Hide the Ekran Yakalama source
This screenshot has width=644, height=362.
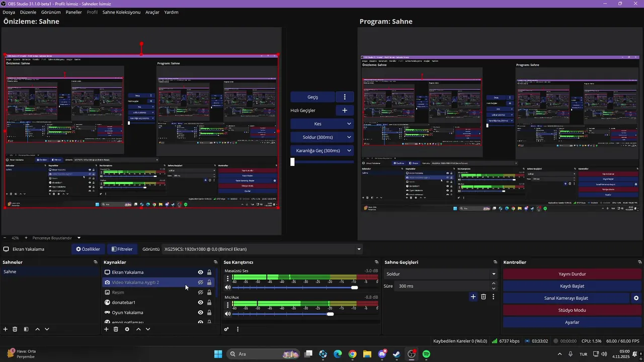tap(200, 272)
